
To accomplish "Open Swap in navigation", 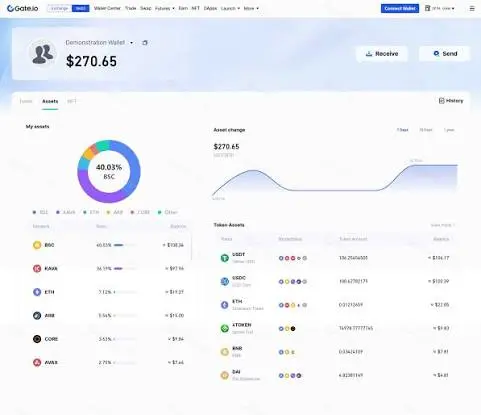I will coord(146,8).
